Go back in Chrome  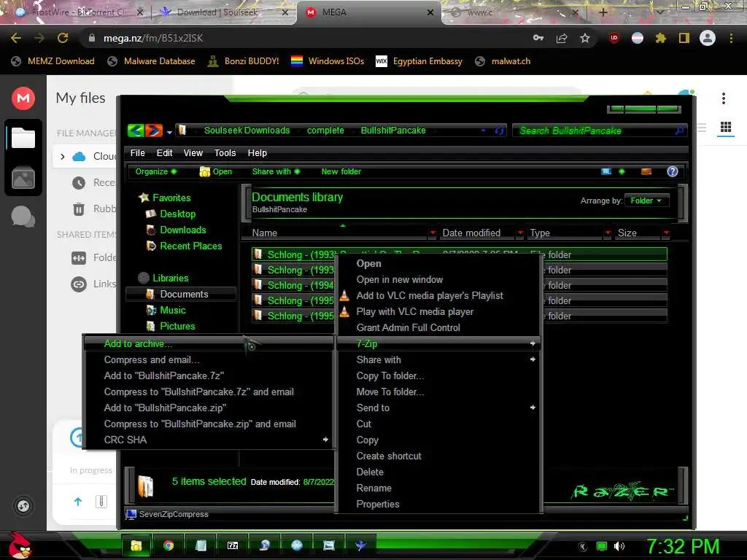coord(16,38)
